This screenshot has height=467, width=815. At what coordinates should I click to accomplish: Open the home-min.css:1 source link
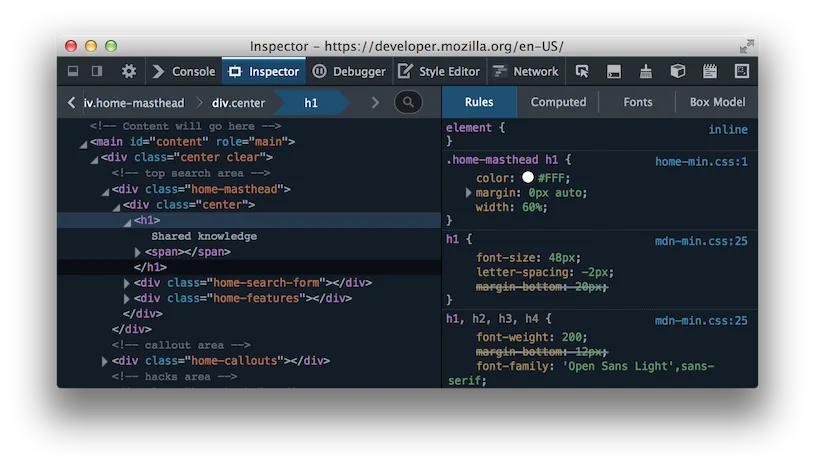pyautogui.click(x=701, y=162)
